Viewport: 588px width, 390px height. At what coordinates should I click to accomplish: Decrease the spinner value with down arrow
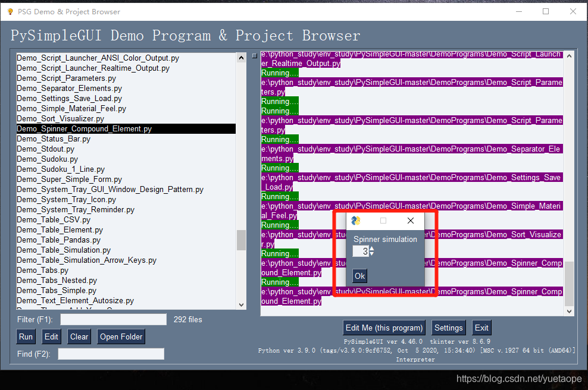371,254
